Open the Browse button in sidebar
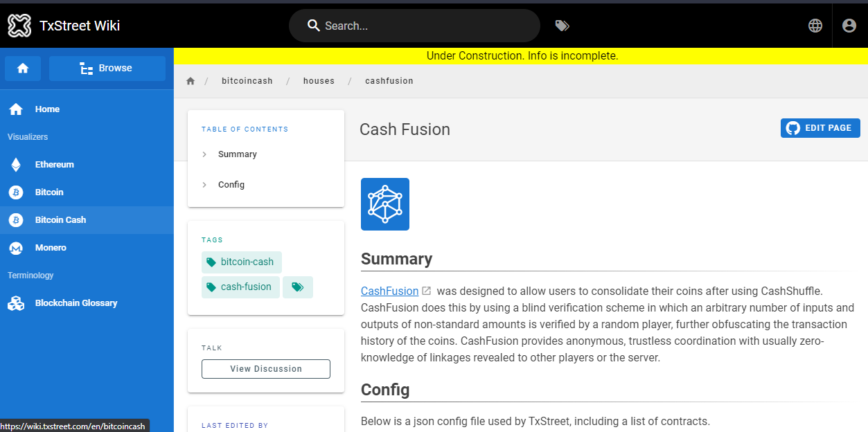 [x=107, y=69]
